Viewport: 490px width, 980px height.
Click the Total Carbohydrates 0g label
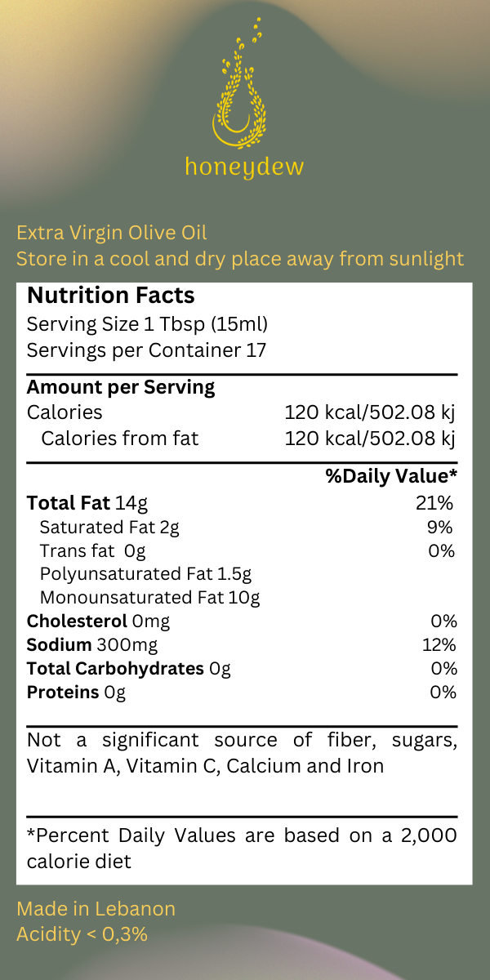pos(129,669)
